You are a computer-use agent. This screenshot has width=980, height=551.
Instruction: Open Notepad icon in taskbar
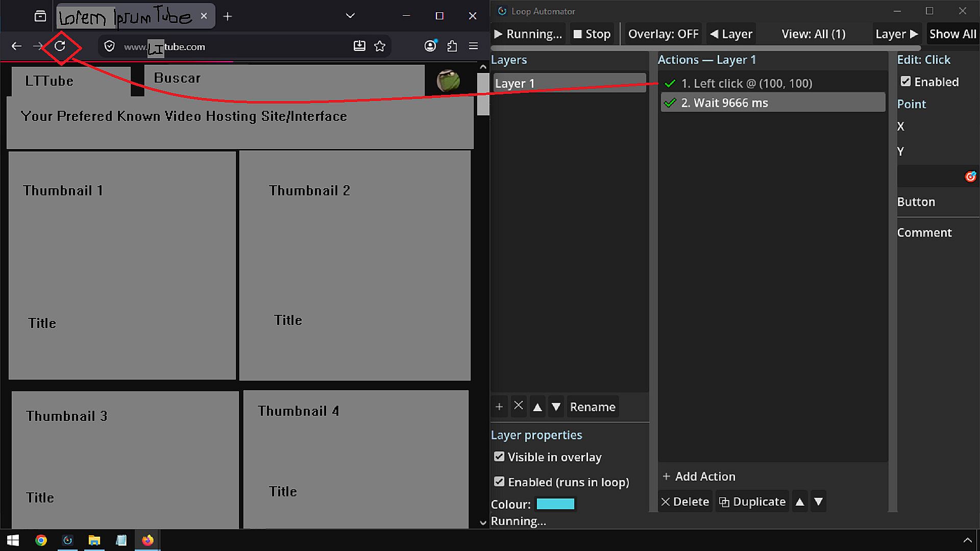click(121, 540)
